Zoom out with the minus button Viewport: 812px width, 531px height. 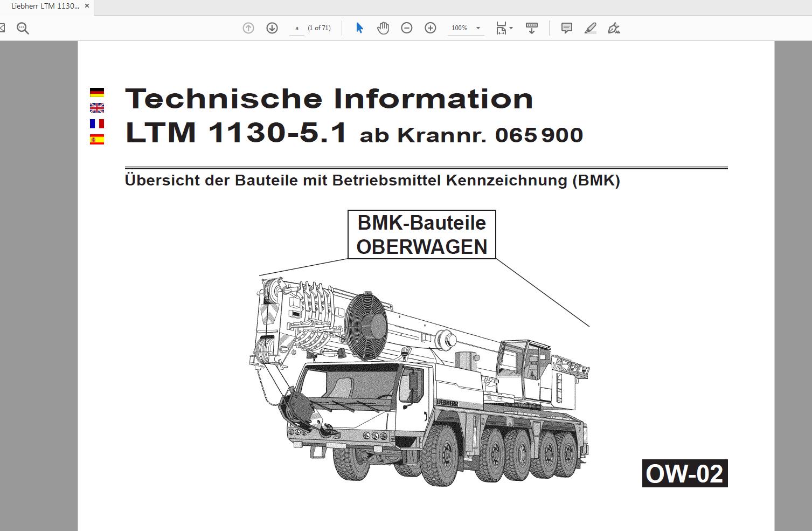pyautogui.click(x=407, y=28)
